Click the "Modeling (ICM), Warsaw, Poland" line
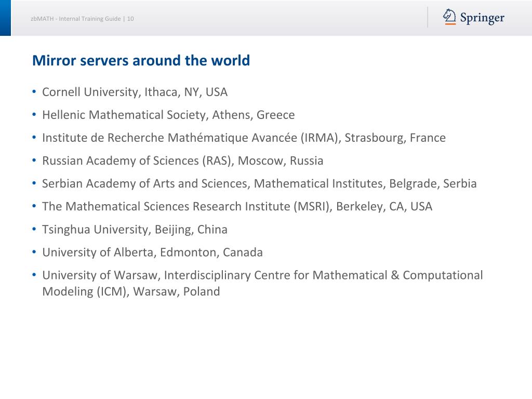Screen dimensions: 532x399 [131, 292]
